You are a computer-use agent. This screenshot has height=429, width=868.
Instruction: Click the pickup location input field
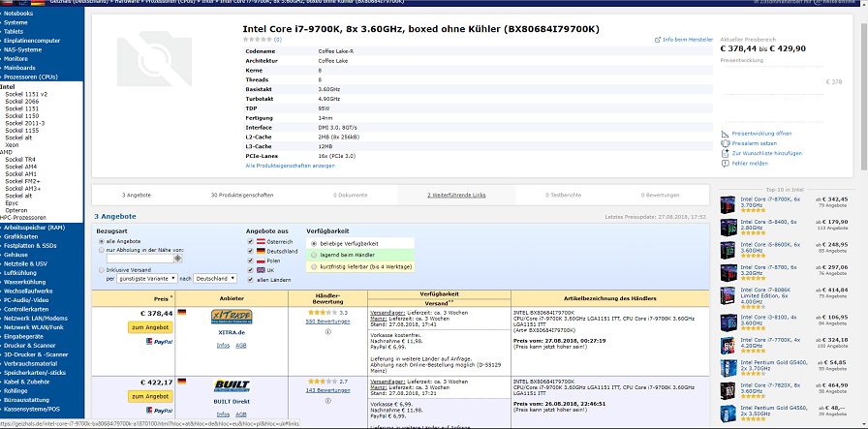click(x=139, y=259)
